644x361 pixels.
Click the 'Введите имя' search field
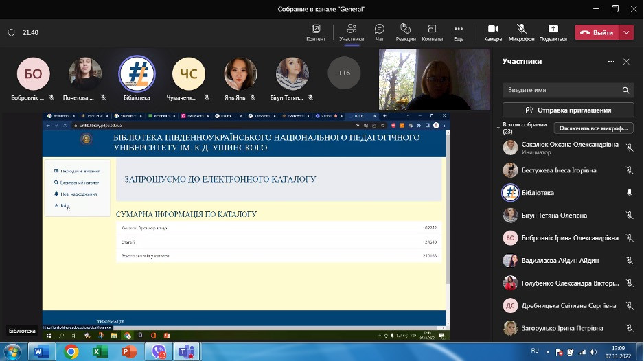click(562, 90)
